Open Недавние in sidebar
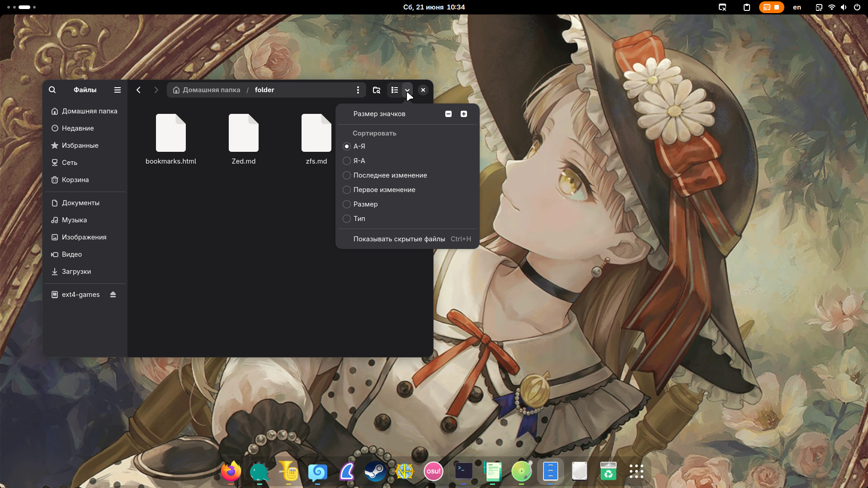 click(x=85, y=128)
